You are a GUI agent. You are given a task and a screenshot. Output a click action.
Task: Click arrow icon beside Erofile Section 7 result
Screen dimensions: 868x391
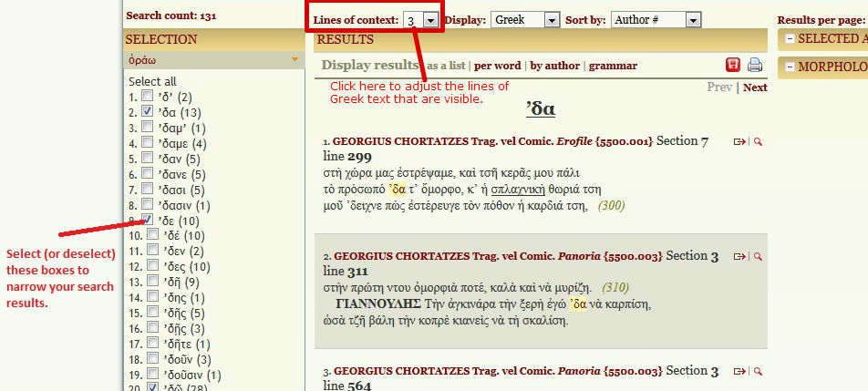point(739,142)
